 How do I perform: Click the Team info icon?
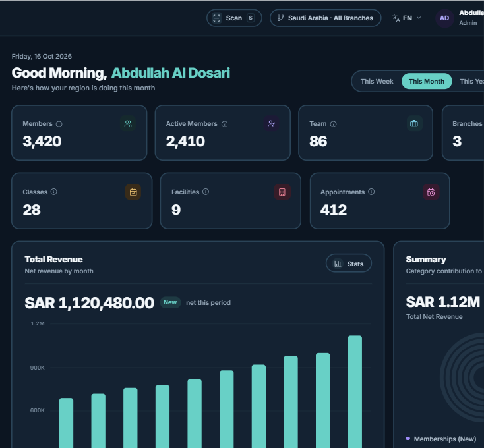(334, 124)
